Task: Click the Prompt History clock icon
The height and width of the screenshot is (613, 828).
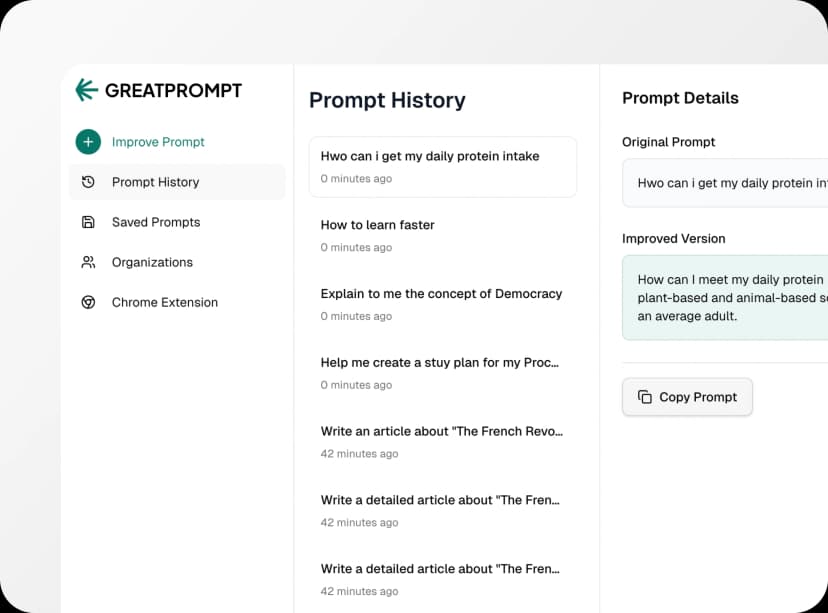Action: 88,182
